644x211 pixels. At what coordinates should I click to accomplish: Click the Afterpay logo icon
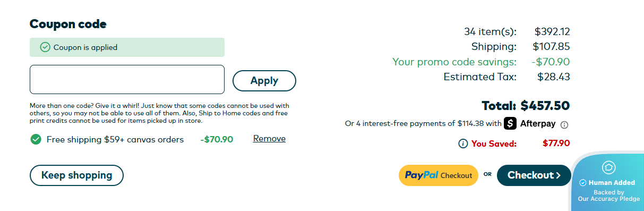point(510,123)
